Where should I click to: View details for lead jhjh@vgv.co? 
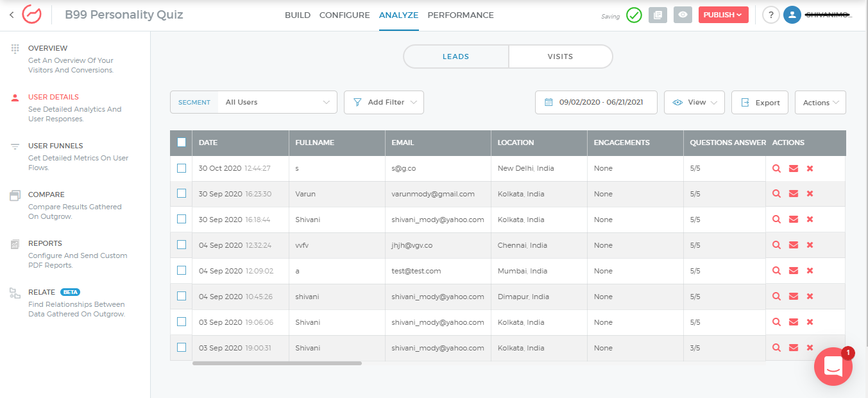coord(776,245)
